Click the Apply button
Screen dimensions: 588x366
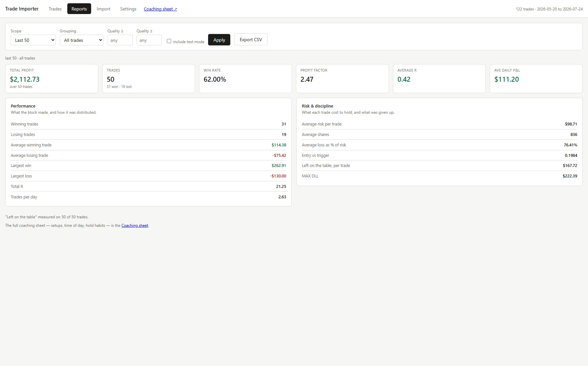coord(219,40)
